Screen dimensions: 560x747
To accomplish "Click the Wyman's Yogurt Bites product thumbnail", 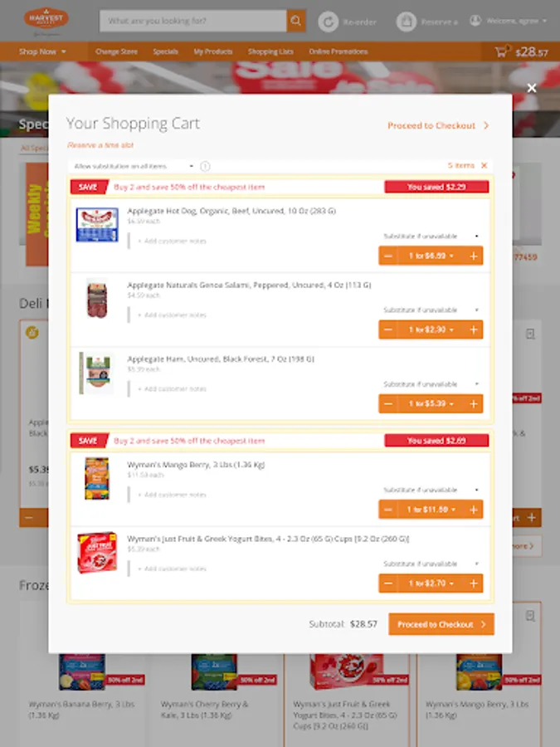I will [x=97, y=553].
